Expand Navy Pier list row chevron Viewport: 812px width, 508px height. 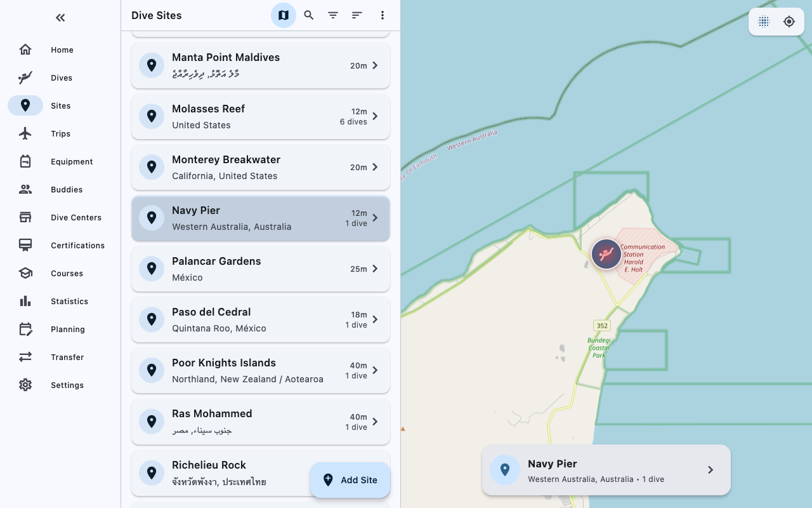(375, 218)
